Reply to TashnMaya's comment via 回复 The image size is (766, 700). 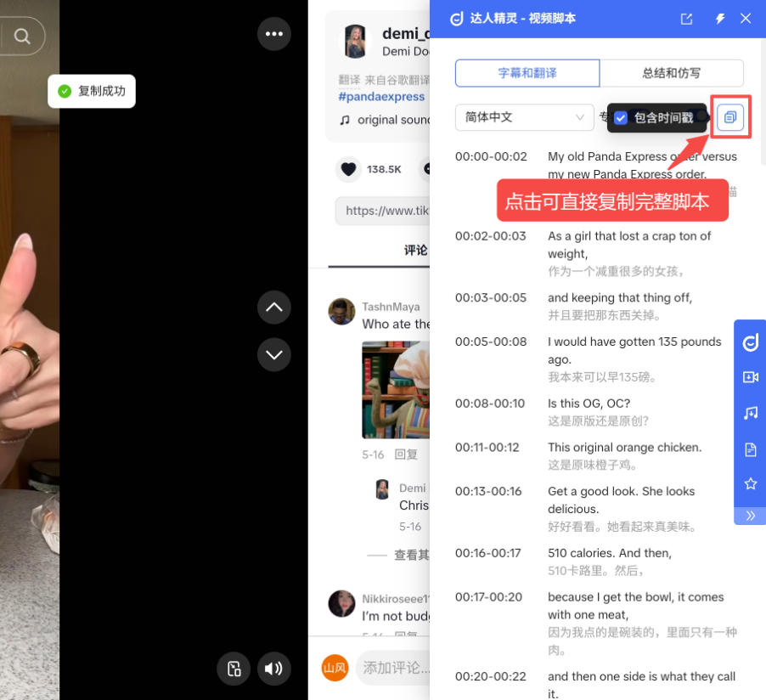[406, 454]
